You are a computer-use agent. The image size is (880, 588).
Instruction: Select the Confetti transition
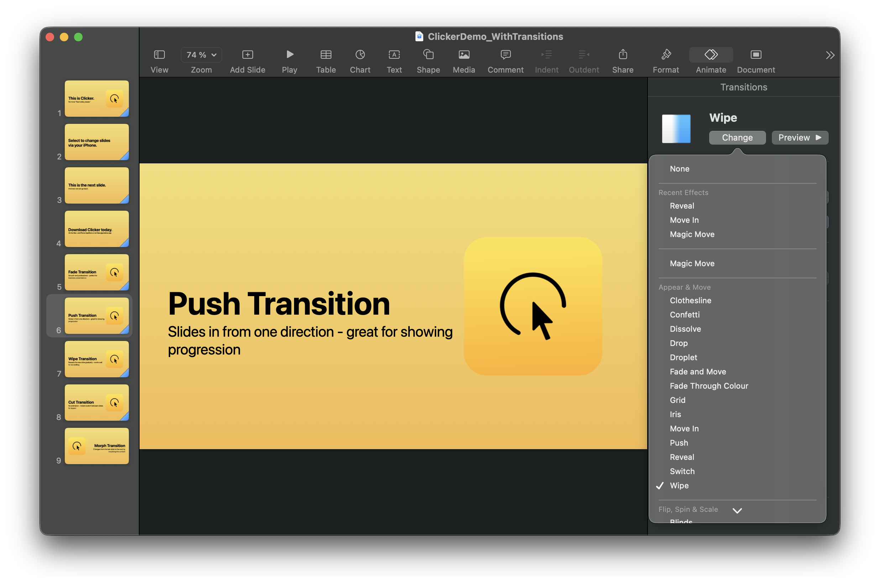click(685, 315)
